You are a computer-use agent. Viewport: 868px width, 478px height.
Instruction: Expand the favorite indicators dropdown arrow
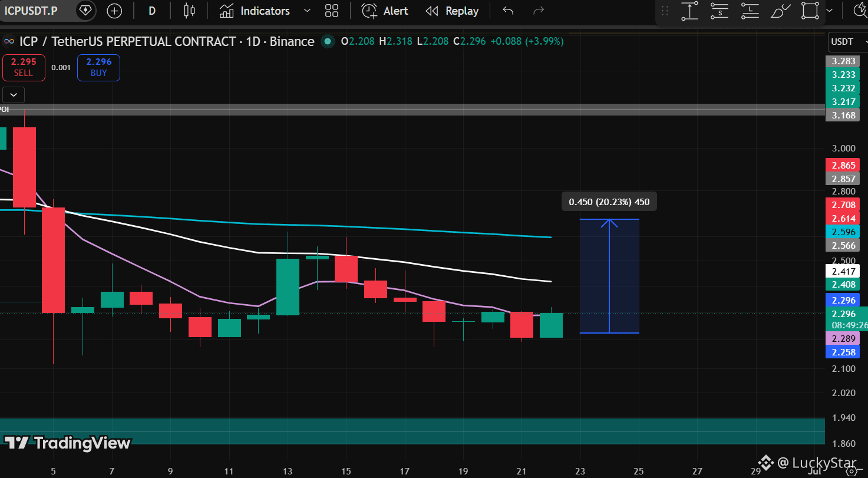(306, 11)
